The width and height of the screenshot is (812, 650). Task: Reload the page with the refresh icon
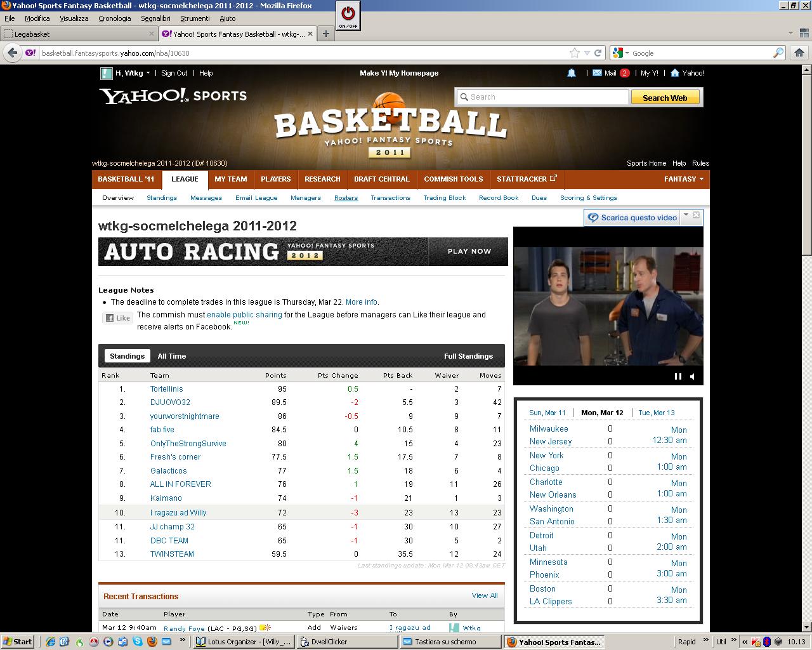598,53
